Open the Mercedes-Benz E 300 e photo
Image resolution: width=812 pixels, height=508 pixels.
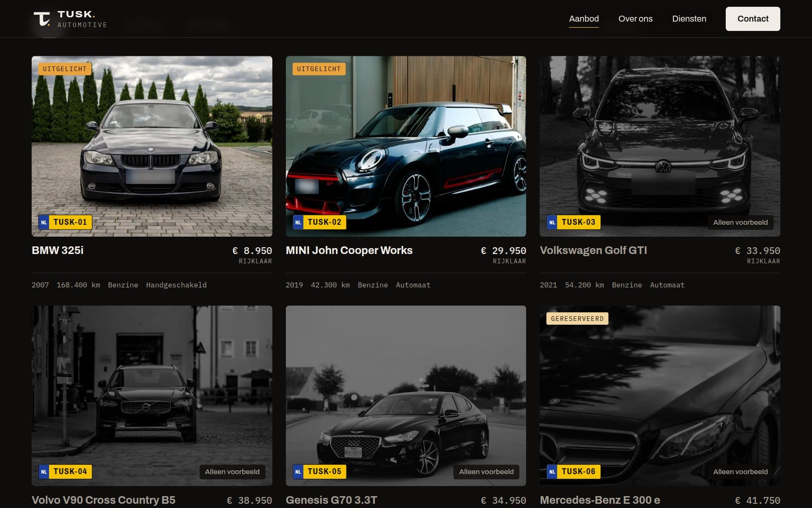(660, 395)
